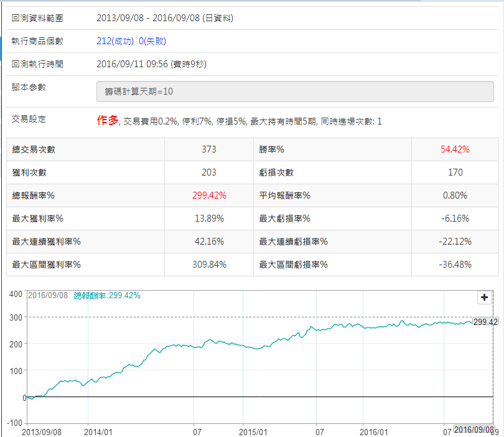Click the 299.42 value tag at chart's right edge
This screenshot has height=437, width=504.
485,322
